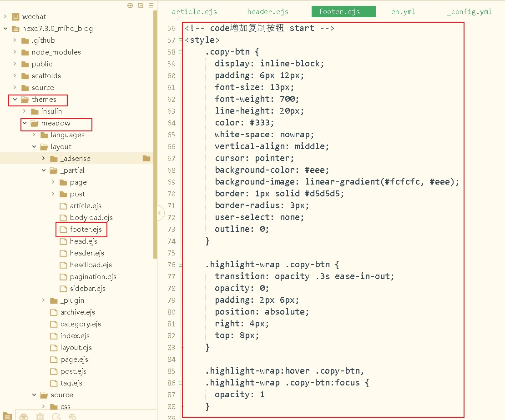
Task: Click the bug debug icon at bottom
Action: 40,416
